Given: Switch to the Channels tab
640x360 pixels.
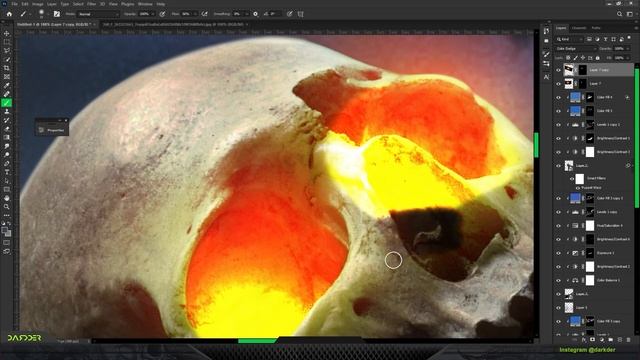Looking at the screenshot, I should pyautogui.click(x=579, y=28).
